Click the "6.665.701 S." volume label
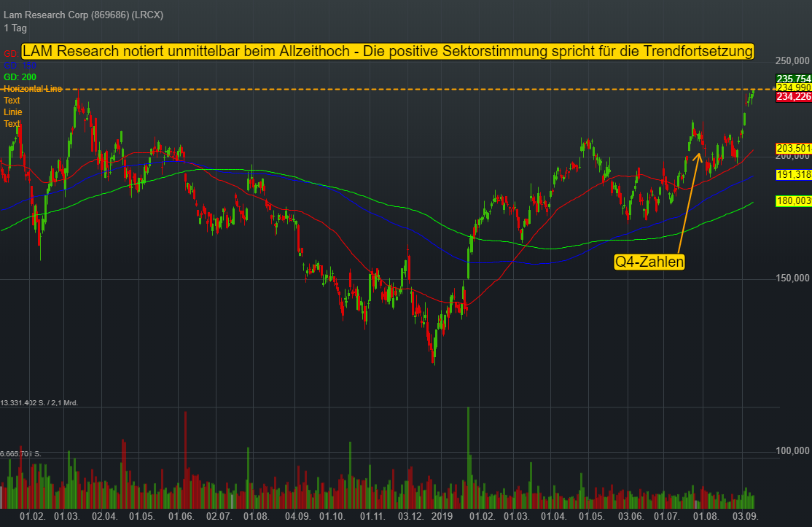812x527 pixels. [x=20, y=454]
